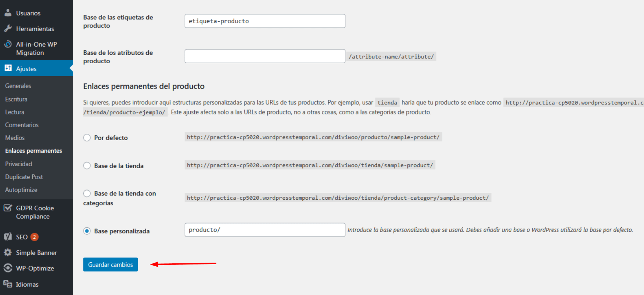This screenshot has width=644, height=295.
Task: Click the Idiomas translation icon
Action: click(8, 284)
